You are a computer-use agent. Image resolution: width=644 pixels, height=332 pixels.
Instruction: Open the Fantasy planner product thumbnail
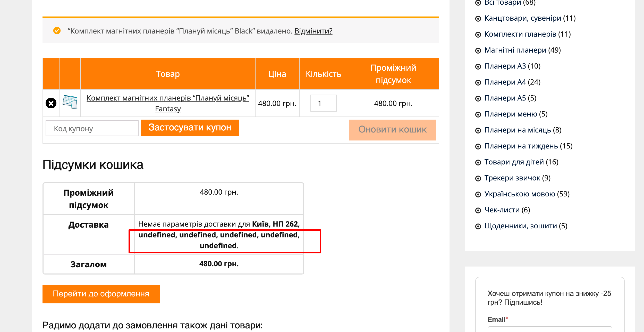point(70,102)
